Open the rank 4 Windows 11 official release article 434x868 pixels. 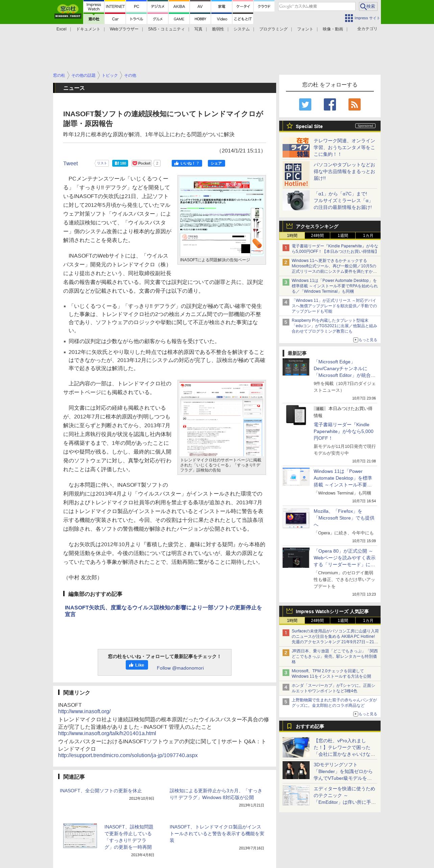335,306
